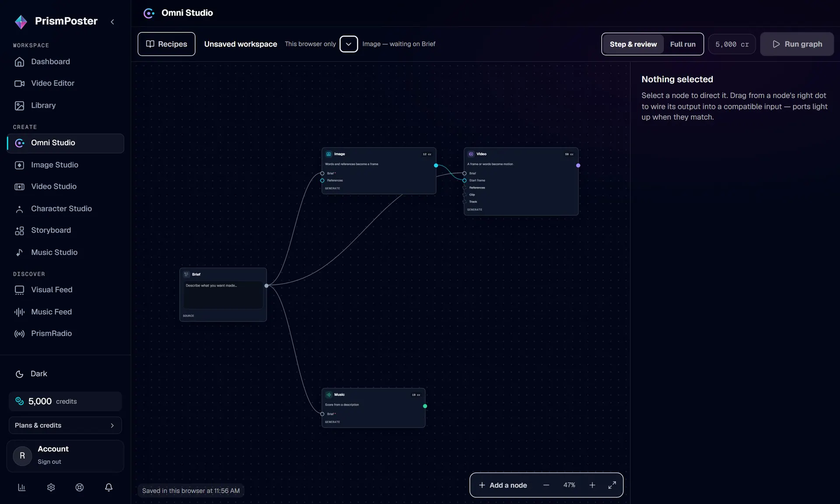Image resolution: width=840 pixels, height=504 pixels.
Task: Click the Account avatar R
Action: [x=22, y=456]
